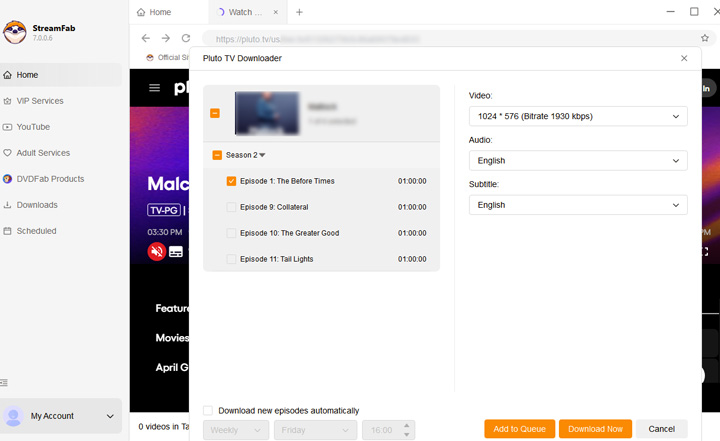Close the Pluto TV Downloader dialog
The image size is (720, 441).
coord(684,58)
